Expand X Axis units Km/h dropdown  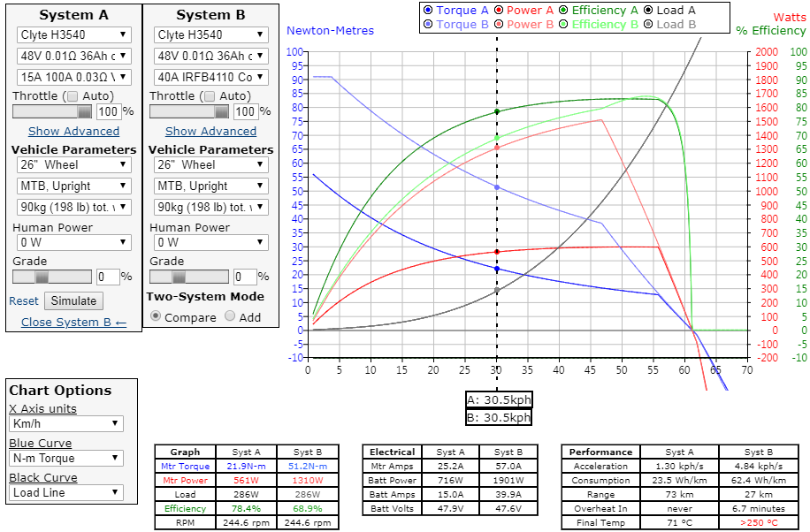tap(66, 424)
